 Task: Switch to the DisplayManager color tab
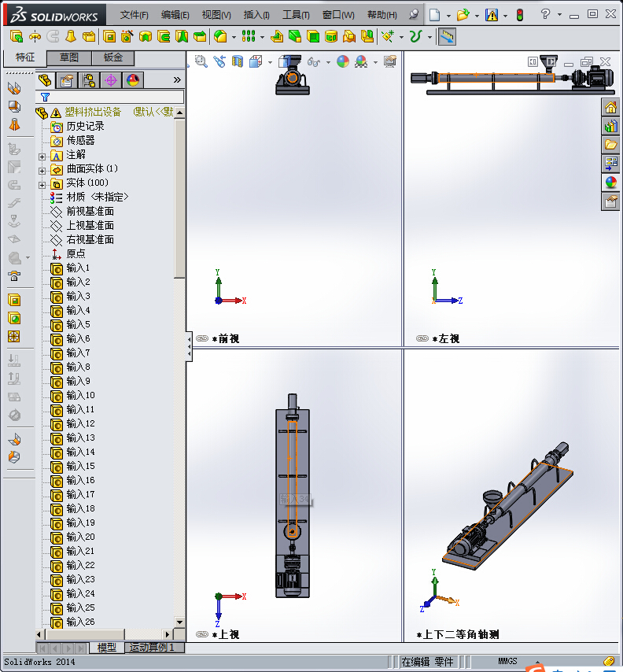tap(133, 80)
